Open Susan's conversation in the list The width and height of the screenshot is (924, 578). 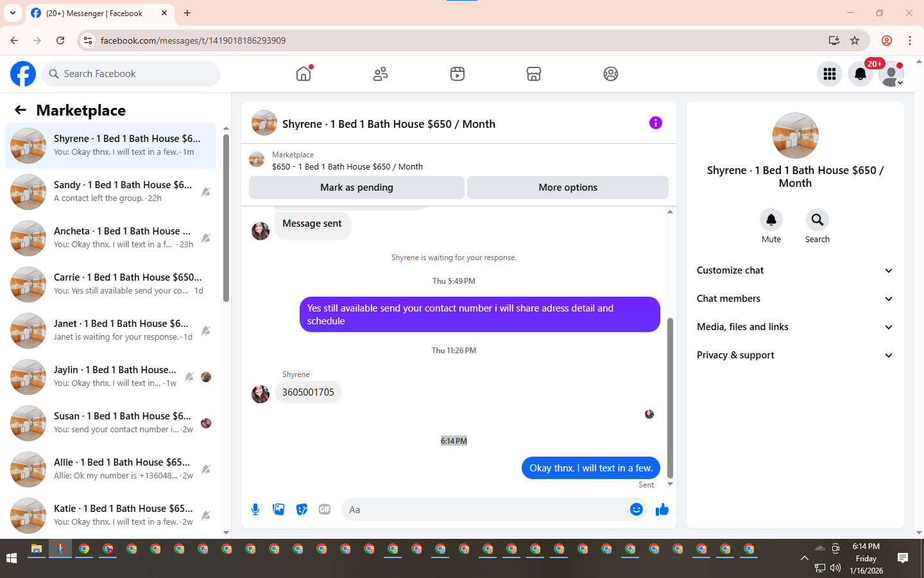[111, 423]
